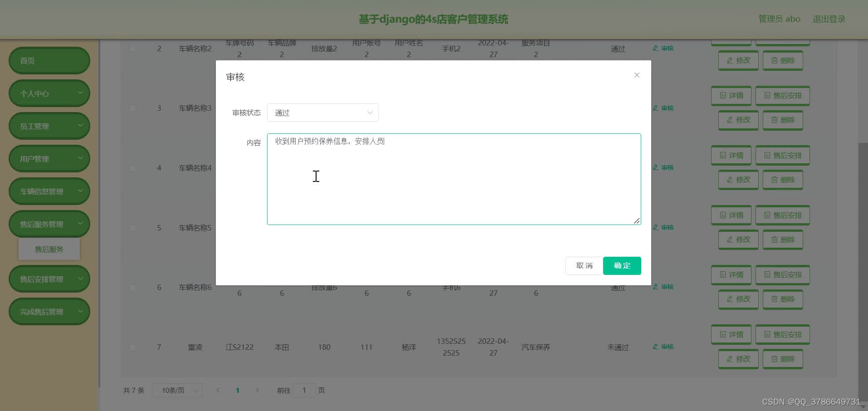
Task: Select page number 1 in pagination
Action: point(238,390)
